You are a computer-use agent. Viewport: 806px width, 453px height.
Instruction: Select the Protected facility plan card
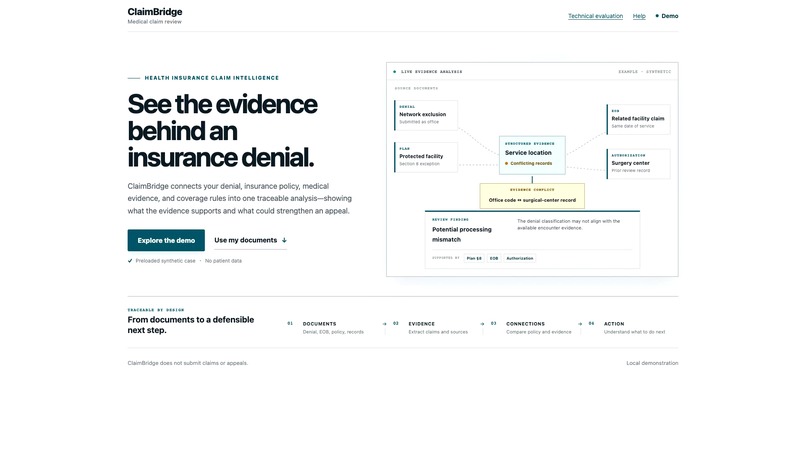click(426, 157)
